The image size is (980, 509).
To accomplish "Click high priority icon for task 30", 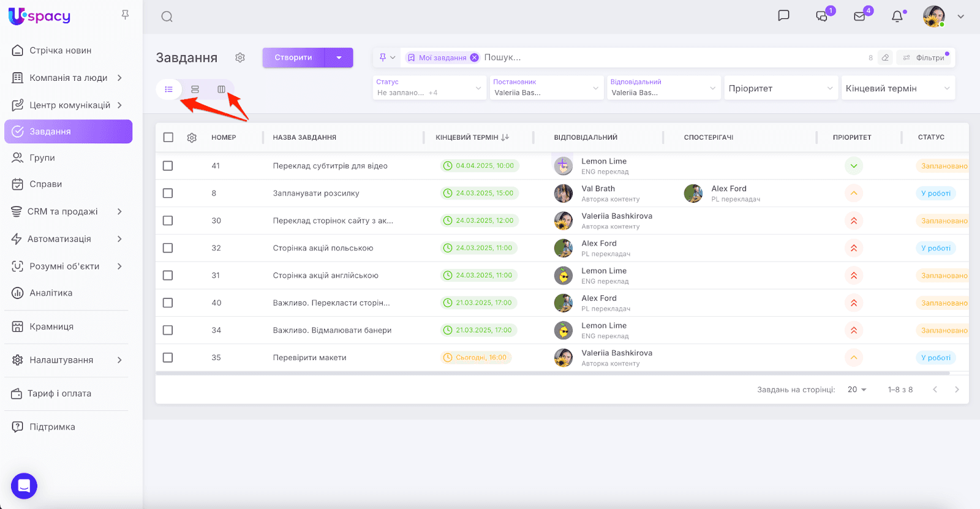I will (853, 221).
